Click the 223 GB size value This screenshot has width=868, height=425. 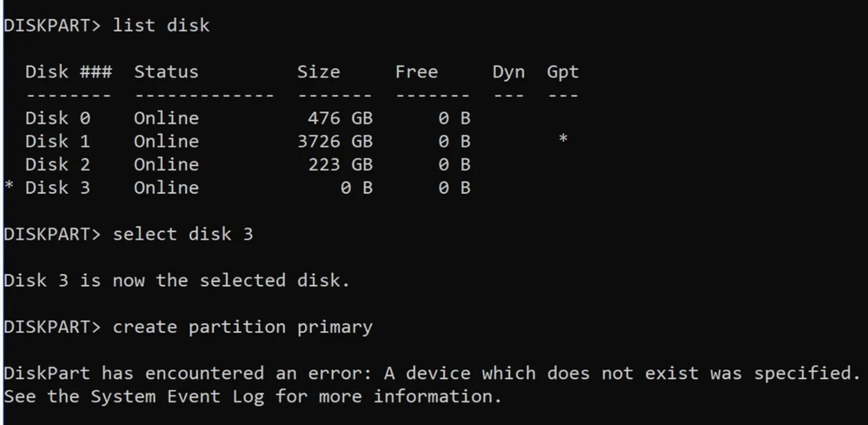coord(341,164)
